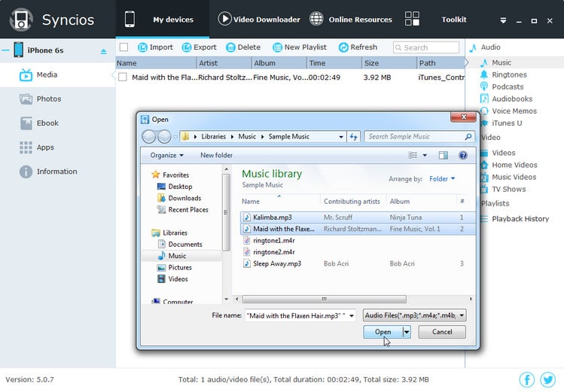Image resolution: width=564 pixels, height=392 pixels.
Task: Click the Search field in Syncios toolbar
Action: (x=426, y=47)
